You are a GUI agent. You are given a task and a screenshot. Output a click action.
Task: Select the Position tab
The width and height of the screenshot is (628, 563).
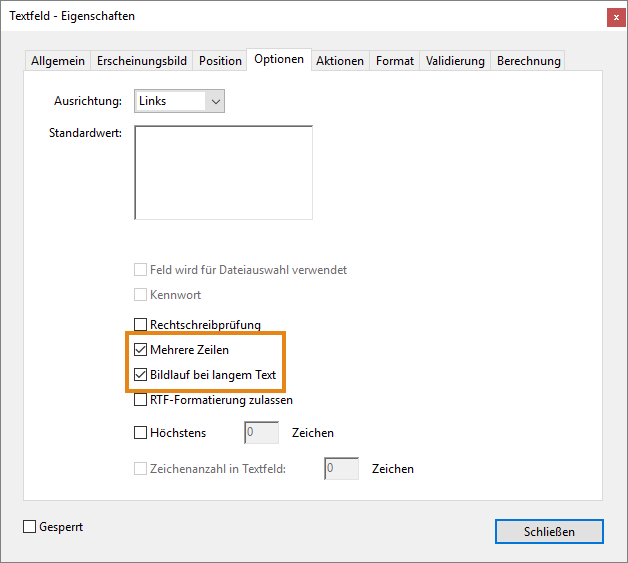[220, 61]
